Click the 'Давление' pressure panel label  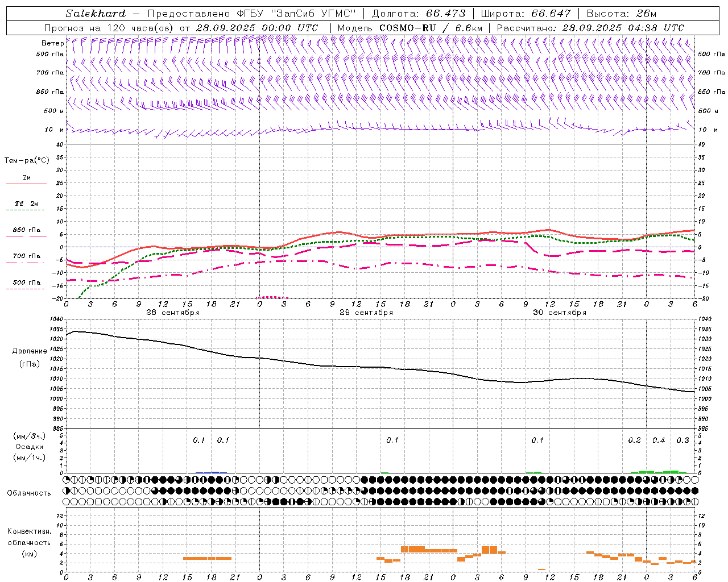pos(30,351)
